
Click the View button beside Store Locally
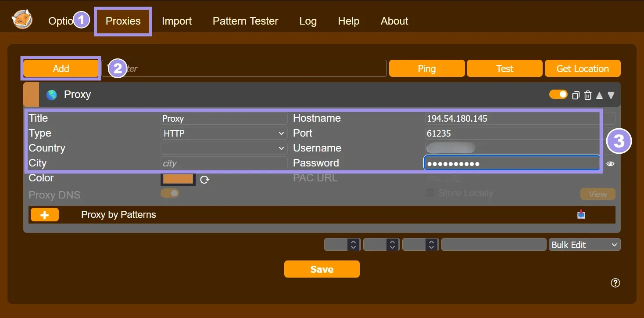click(598, 194)
